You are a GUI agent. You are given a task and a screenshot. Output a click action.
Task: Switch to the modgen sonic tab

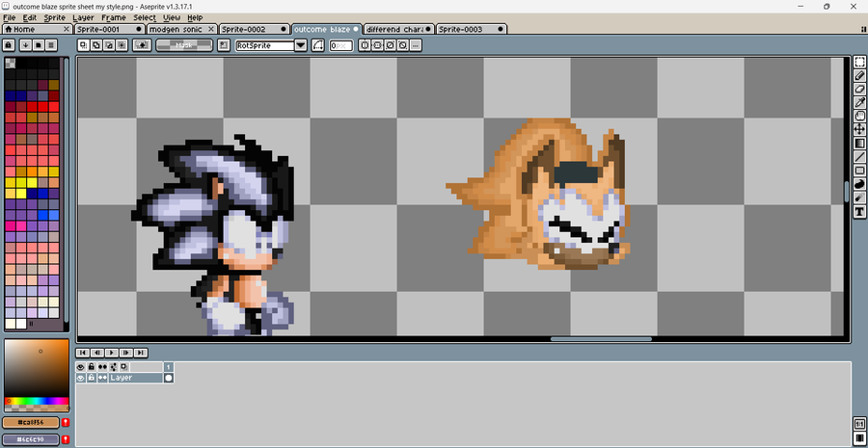tap(181, 29)
